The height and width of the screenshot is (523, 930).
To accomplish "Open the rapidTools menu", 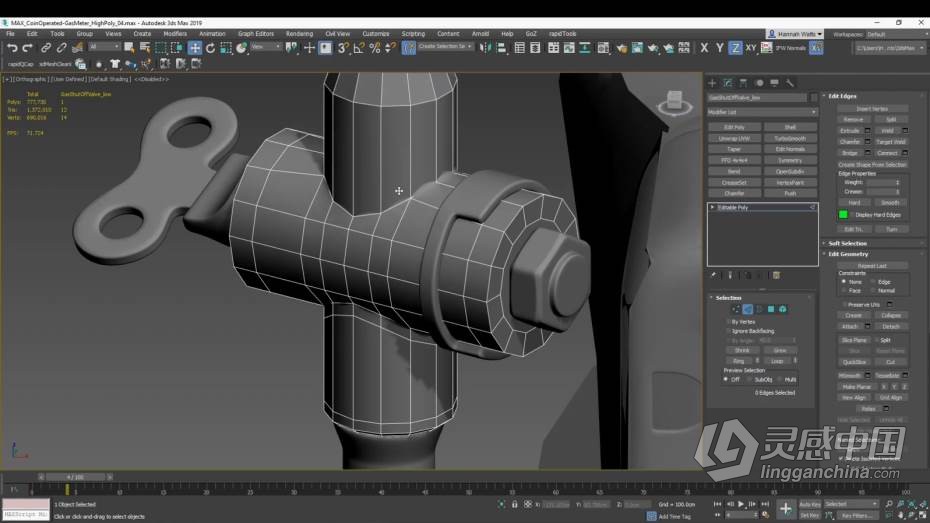I will click(563, 34).
